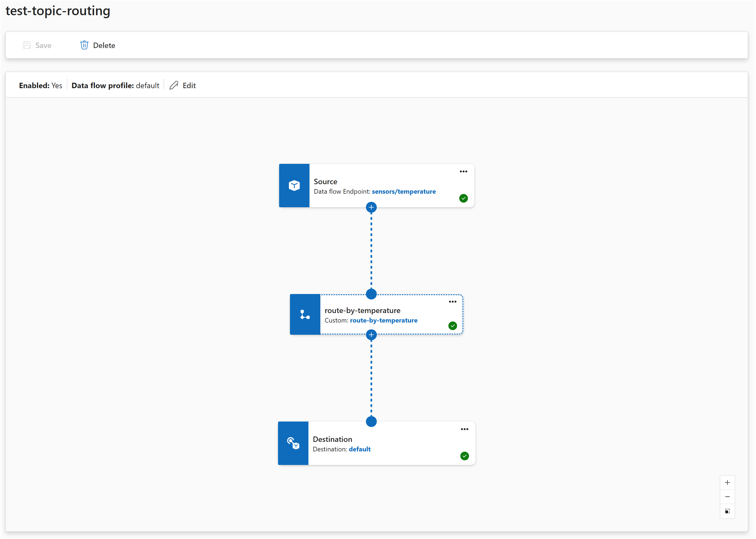Click the Delete trash icon
756x539 pixels.
click(x=84, y=45)
